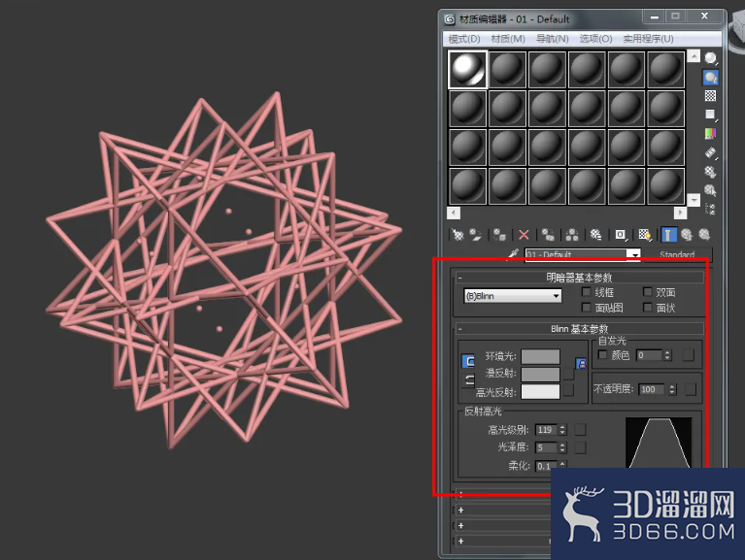Toggle the Video Color Check icon
745x560 pixels.
(710, 133)
